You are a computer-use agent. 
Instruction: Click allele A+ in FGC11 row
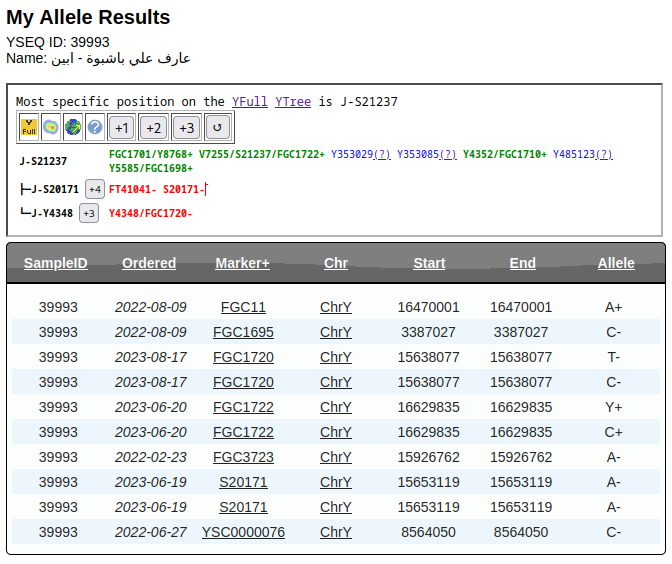click(x=613, y=307)
